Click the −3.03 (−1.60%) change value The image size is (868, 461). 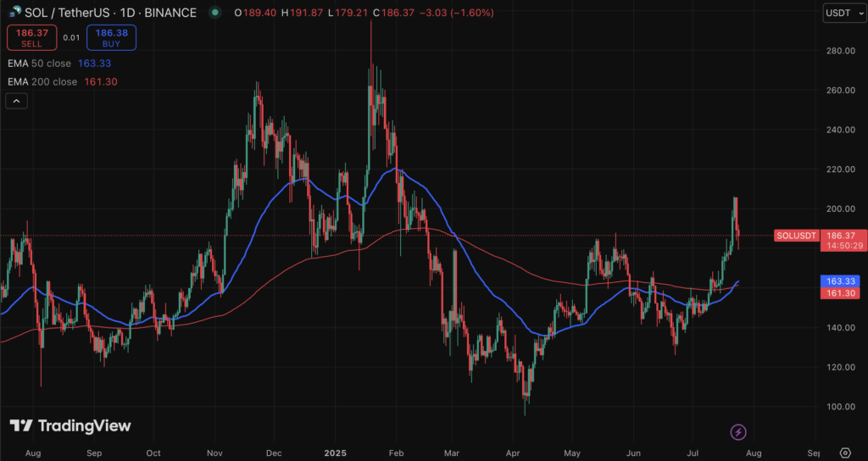click(x=455, y=12)
